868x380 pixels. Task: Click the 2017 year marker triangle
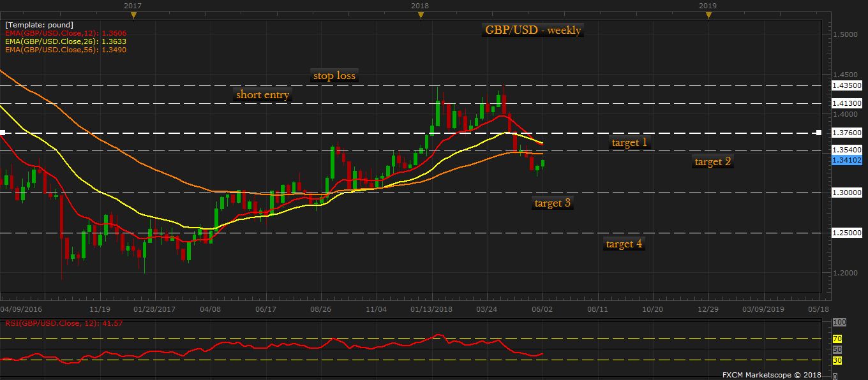pos(133,15)
